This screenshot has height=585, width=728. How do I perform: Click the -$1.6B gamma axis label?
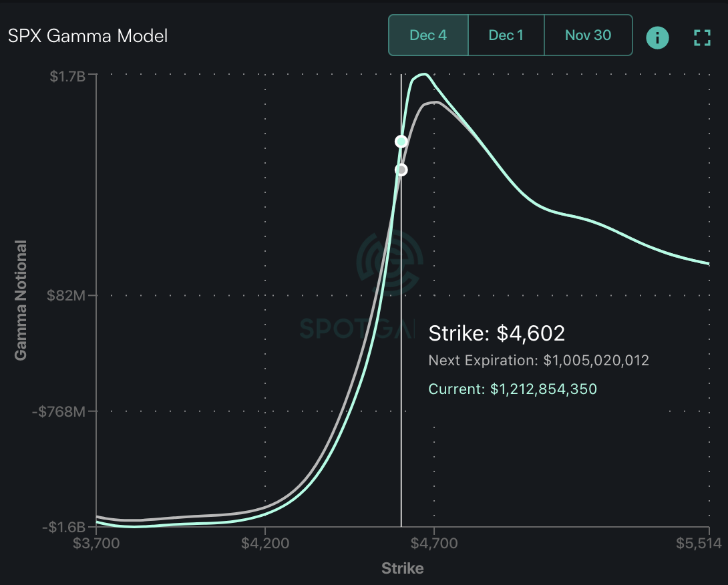click(64, 527)
